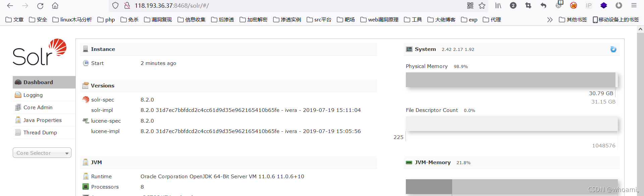Click the crop screenshot toolbar icon
644x196 pixels.
(528, 5)
